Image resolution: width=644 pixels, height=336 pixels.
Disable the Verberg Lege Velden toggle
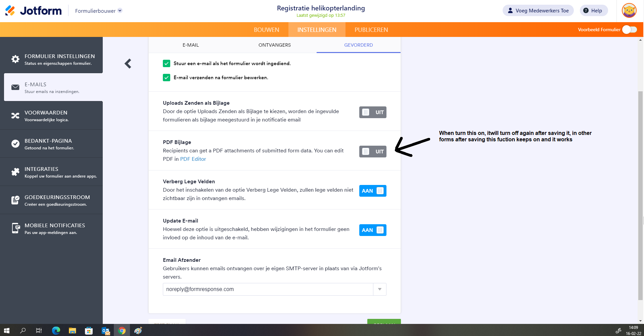click(372, 191)
